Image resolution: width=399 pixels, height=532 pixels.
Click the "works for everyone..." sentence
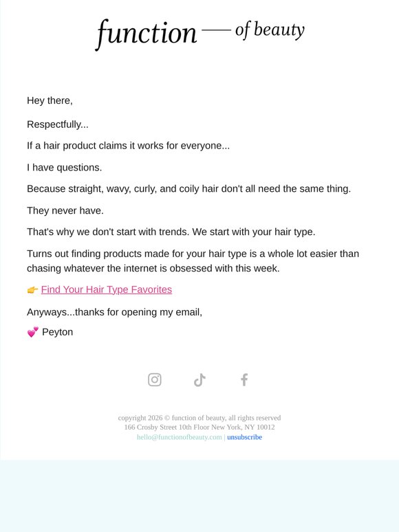click(129, 146)
